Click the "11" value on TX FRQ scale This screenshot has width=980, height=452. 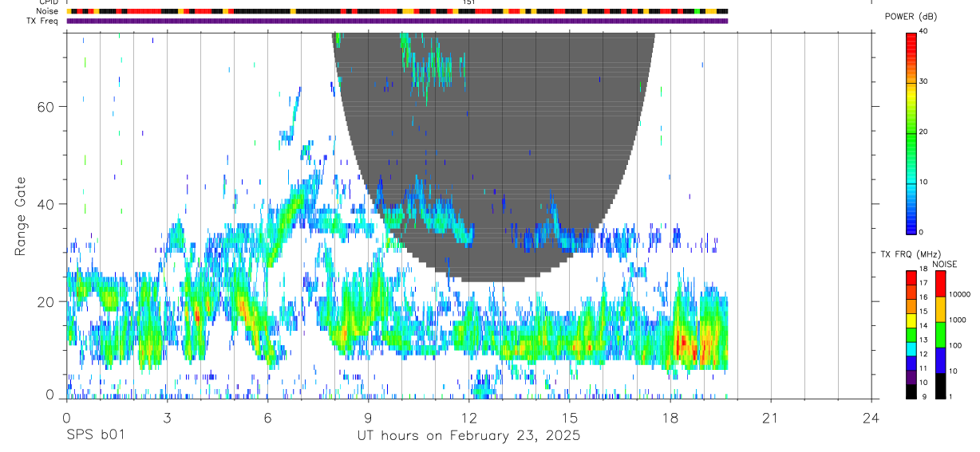(923, 367)
